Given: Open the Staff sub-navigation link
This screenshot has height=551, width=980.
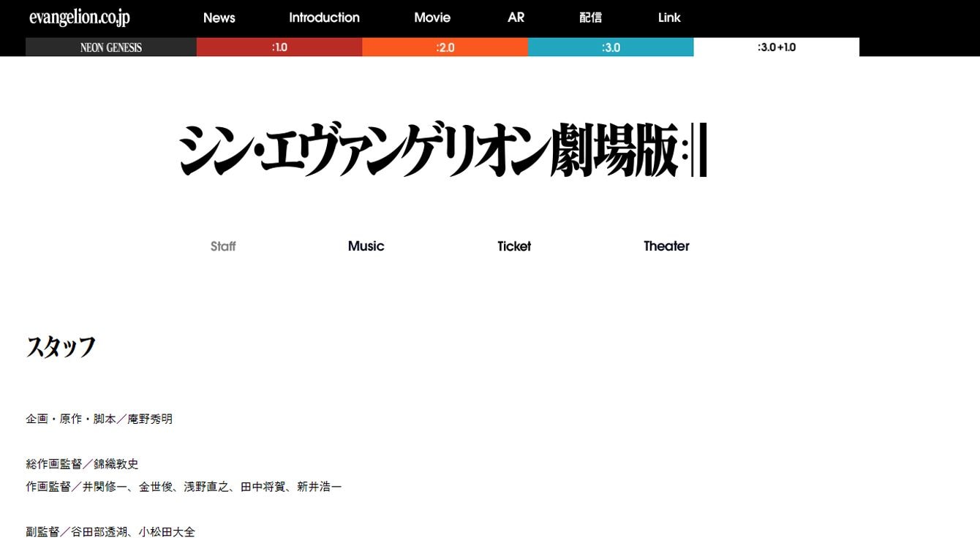Looking at the screenshot, I should coord(223,246).
